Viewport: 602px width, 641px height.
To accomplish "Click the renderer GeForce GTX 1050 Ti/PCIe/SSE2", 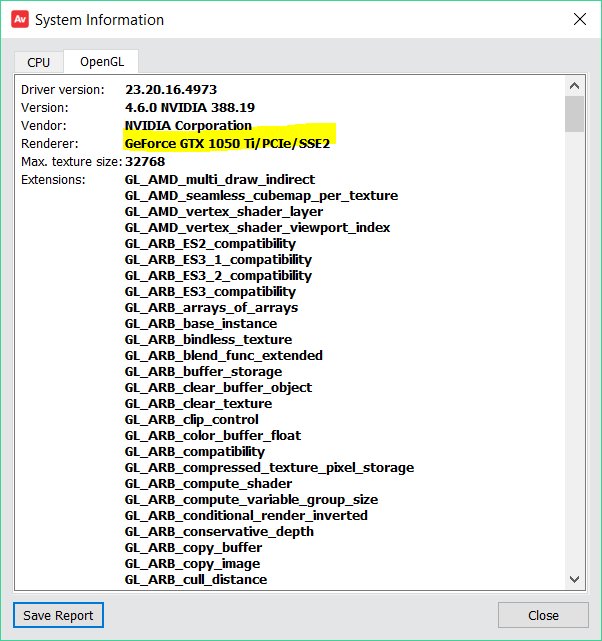I will (x=227, y=143).
